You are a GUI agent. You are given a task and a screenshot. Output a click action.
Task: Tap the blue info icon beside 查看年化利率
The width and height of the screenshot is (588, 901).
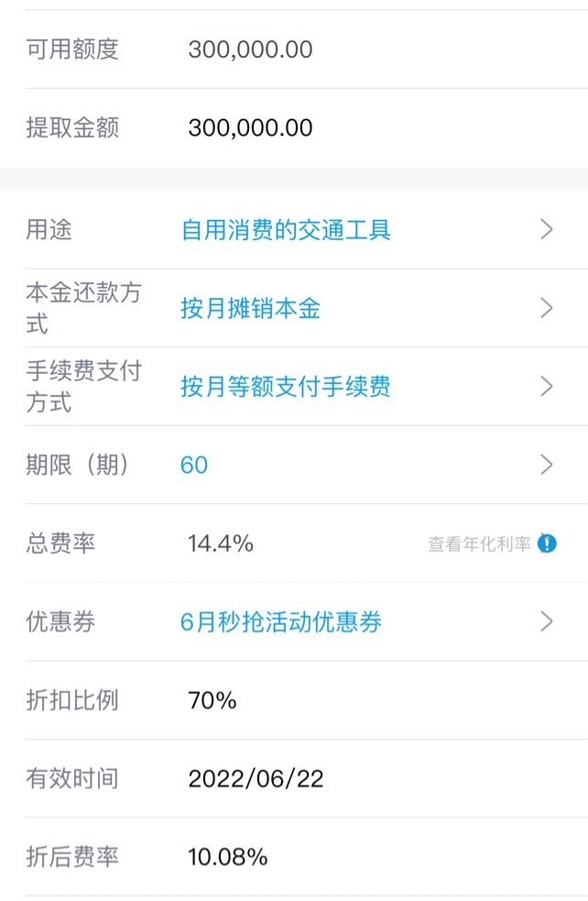[x=547, y=543]
